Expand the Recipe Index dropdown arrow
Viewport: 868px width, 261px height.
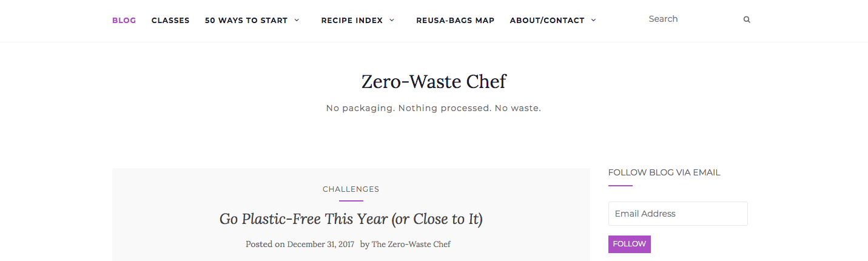[x=392, y=20]
